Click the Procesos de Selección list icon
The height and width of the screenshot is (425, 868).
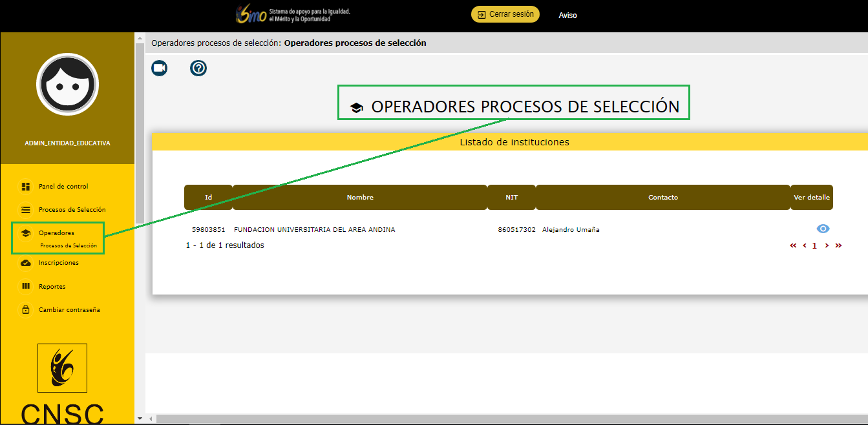pyautogui.click(x=26, y=210)
